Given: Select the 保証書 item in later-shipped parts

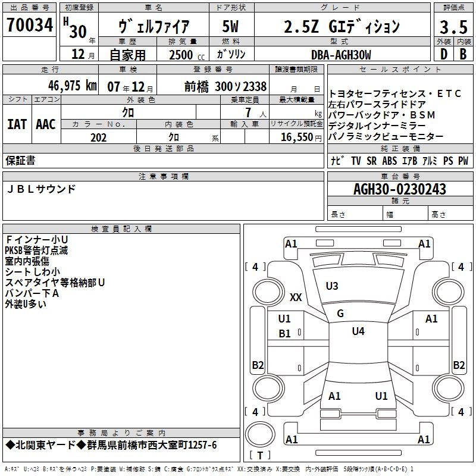Looking at the screenshot, I should [x=20, y=161].
